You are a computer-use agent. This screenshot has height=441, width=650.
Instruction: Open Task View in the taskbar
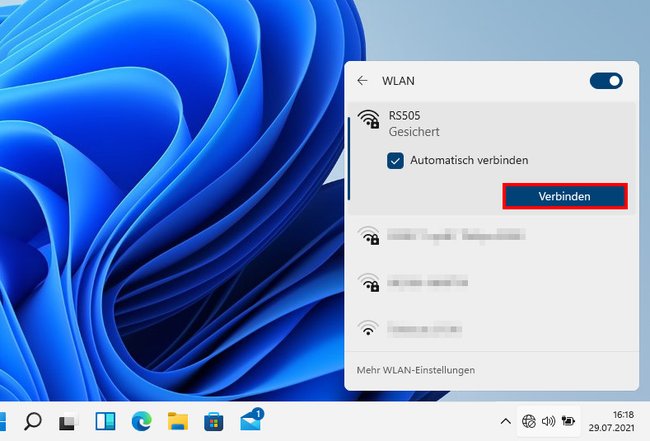pos(68,422)
